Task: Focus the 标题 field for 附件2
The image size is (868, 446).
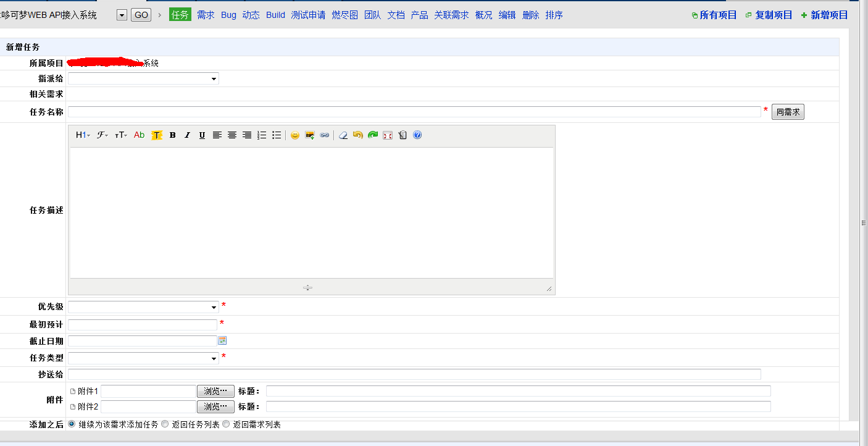Action: pos(519,406)
